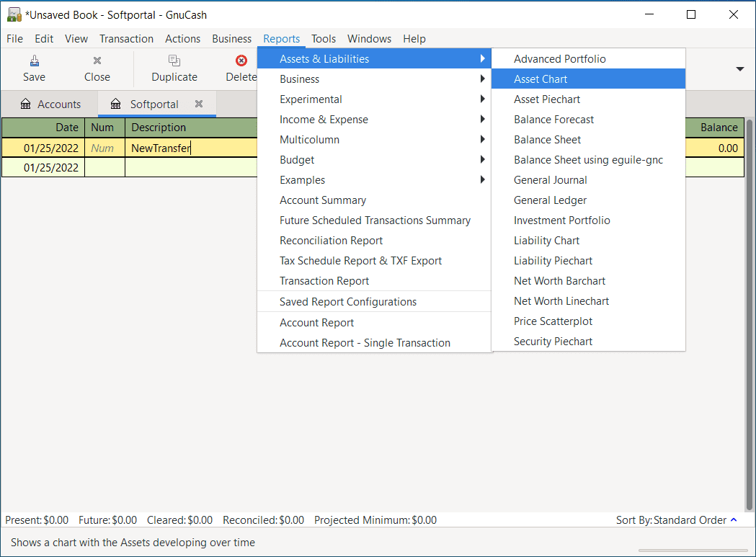Select Net Worth Barchart report
Viewport: 756px width, 557px height.
click(559, 281)
